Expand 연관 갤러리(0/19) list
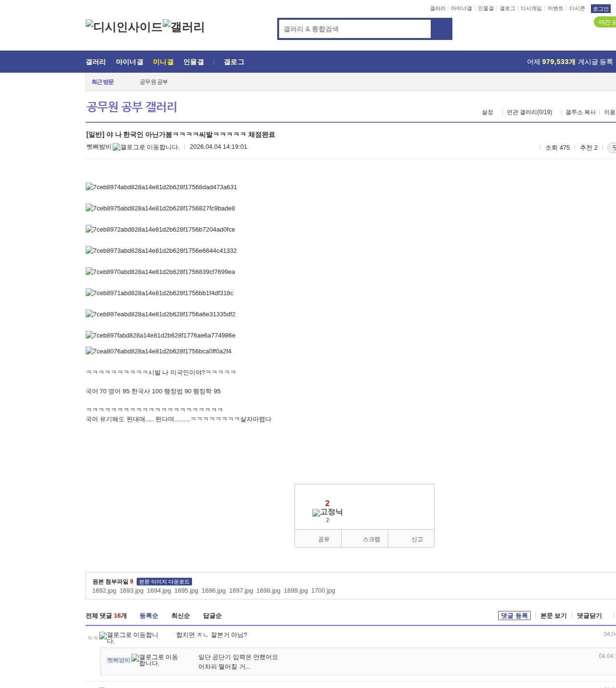Image resolution: width=616 pixels, height=688 pixels. click(x=529, y=112)
